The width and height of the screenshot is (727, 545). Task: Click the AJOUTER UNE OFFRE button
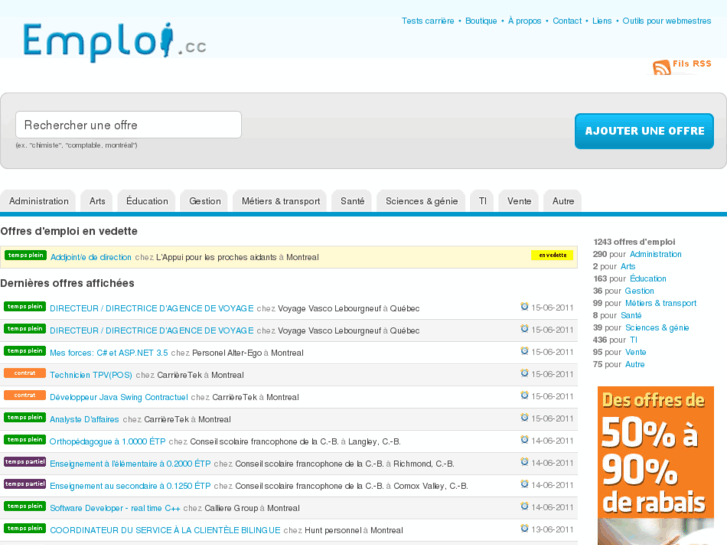644,131
